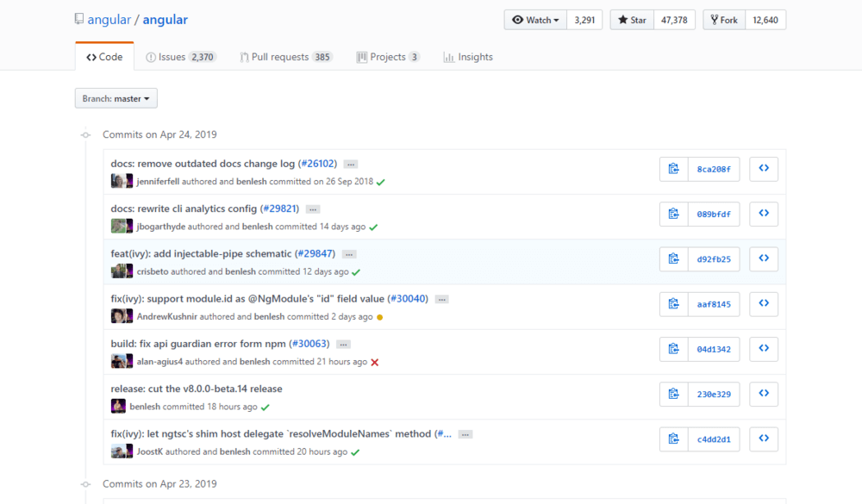Click green check on release beta.14 commit

[265, 408]
